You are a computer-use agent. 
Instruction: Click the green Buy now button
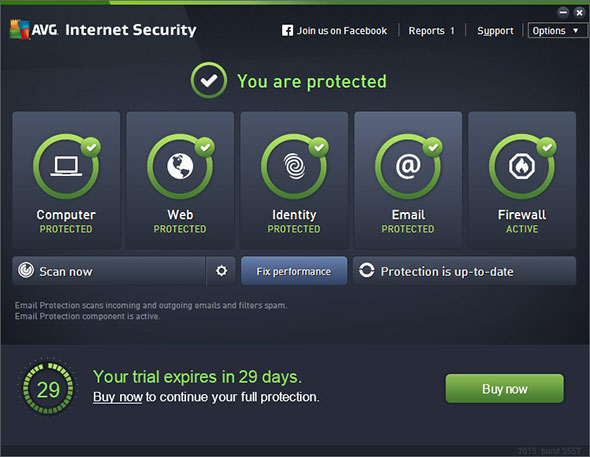[505, 389]
